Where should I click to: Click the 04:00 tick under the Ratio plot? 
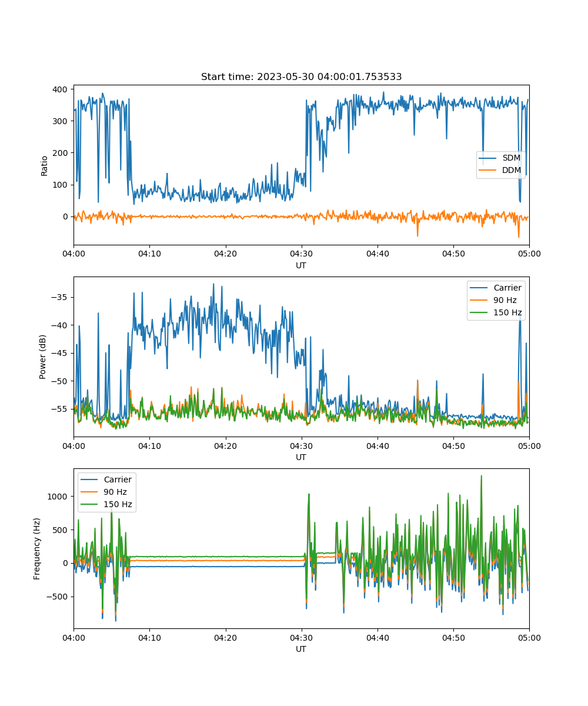73,254
